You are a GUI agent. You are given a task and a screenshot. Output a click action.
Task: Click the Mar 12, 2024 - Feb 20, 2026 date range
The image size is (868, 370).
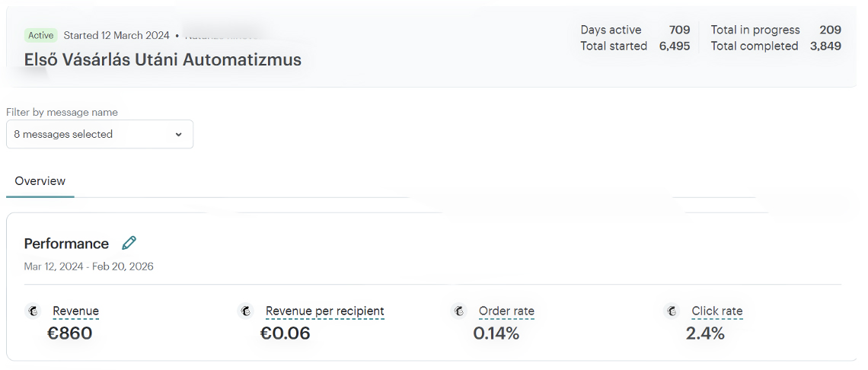pyautogui.click(x=88, y=267)
